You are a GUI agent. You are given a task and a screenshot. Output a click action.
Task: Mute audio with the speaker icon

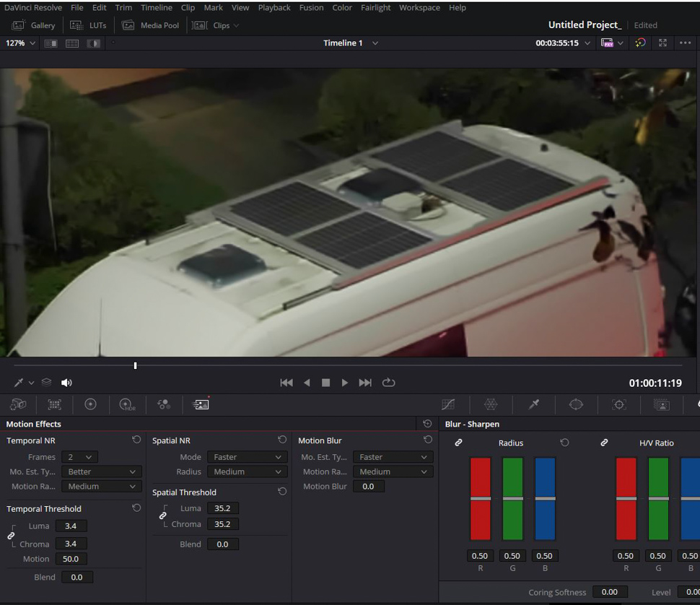click(66, 383)
